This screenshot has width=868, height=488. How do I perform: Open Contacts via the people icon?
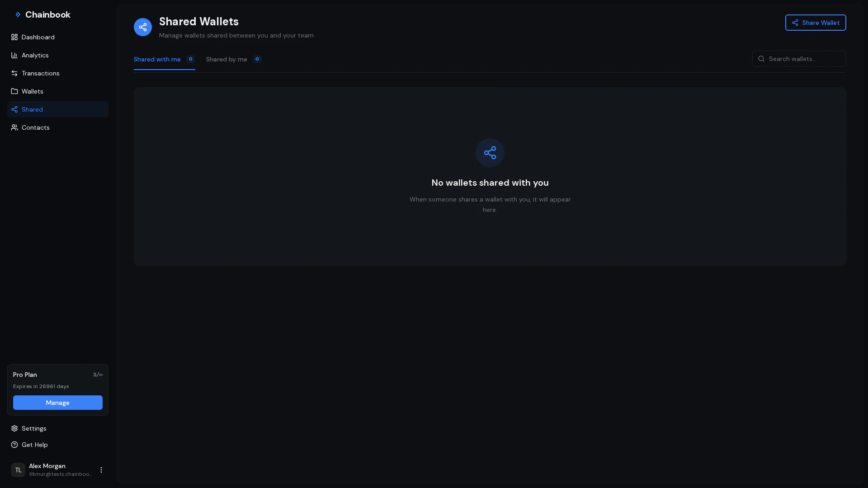pos(14,127)
